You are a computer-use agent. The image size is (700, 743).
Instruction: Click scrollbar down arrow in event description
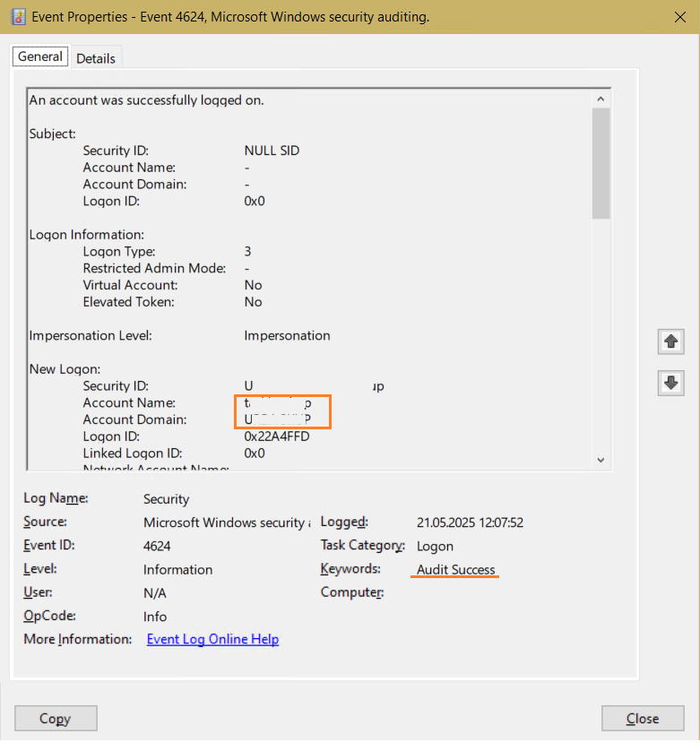601,460
